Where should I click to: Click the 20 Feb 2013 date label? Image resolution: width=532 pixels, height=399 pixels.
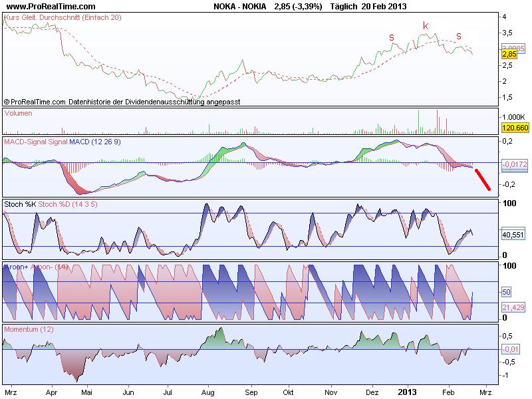click(384, 6)
